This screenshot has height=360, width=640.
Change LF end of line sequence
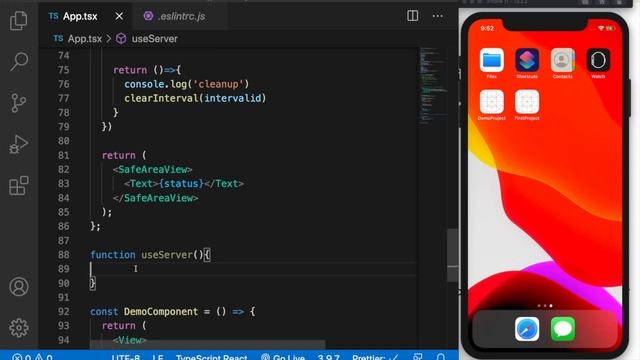tap(158, 357)
